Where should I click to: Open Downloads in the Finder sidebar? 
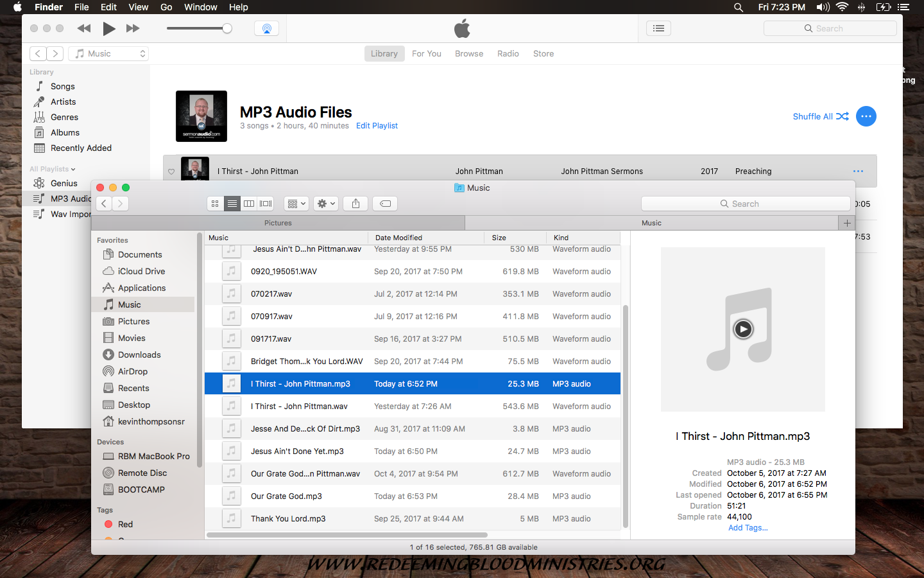139,355
